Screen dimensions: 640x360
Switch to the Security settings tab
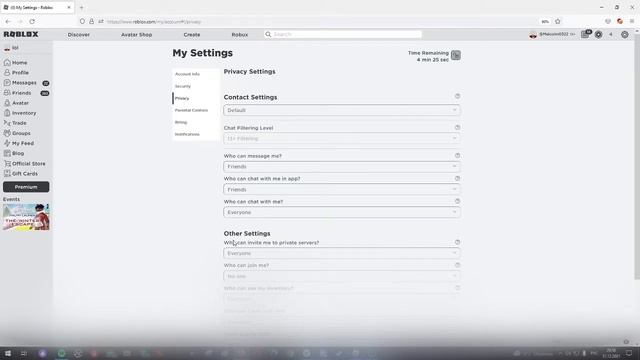(x=196, y=86)
